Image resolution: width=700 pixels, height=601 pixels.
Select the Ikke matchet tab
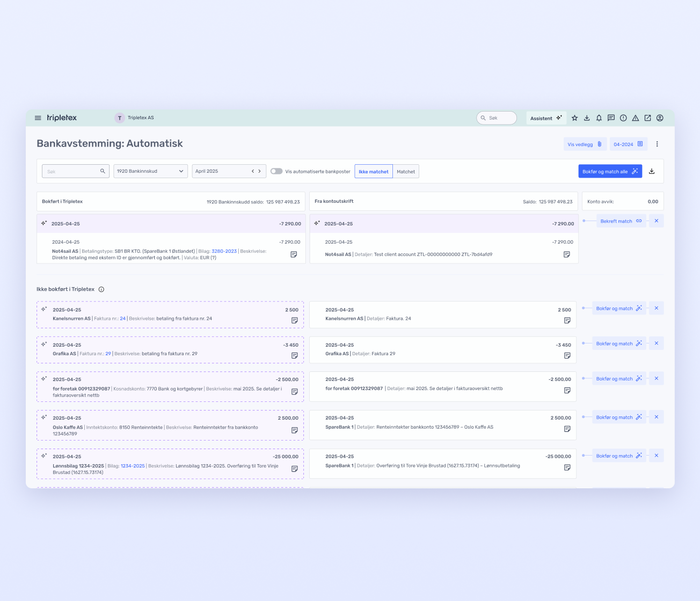click(374, 172)
